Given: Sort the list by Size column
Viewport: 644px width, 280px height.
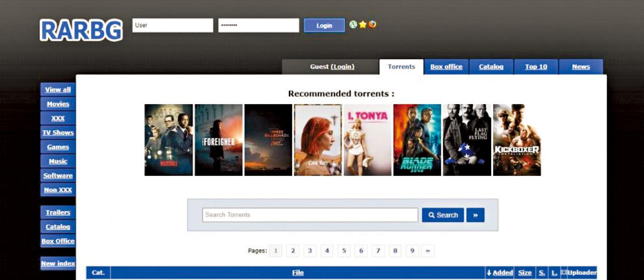Looking at the screenshot, I should coord(525,272).
